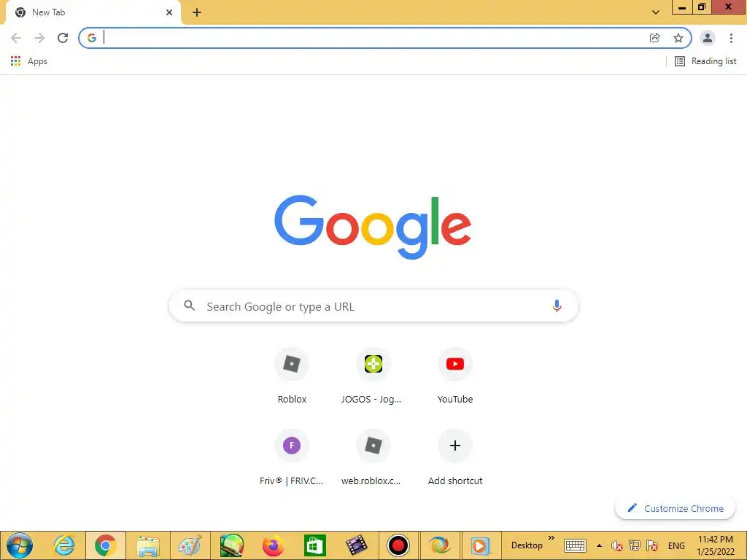
Task: Open the Friv shortcut tile
Action: [x=292, y=458]
